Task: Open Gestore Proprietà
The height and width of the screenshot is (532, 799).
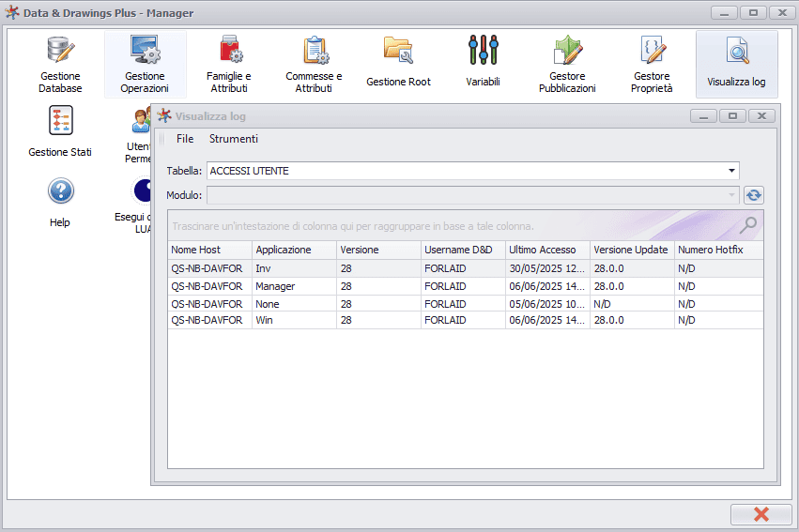Action: click(653, 64)
